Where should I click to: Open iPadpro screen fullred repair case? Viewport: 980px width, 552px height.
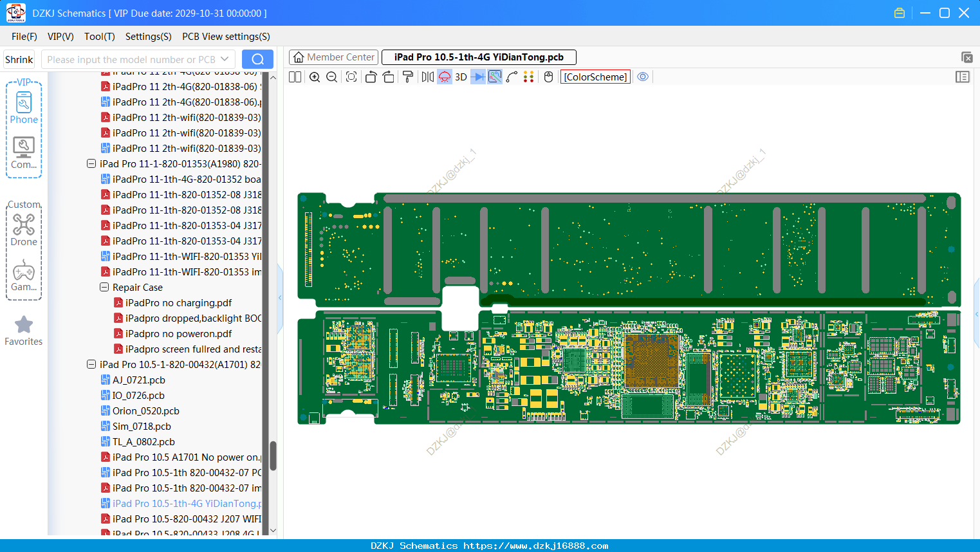tap(187, 349)
